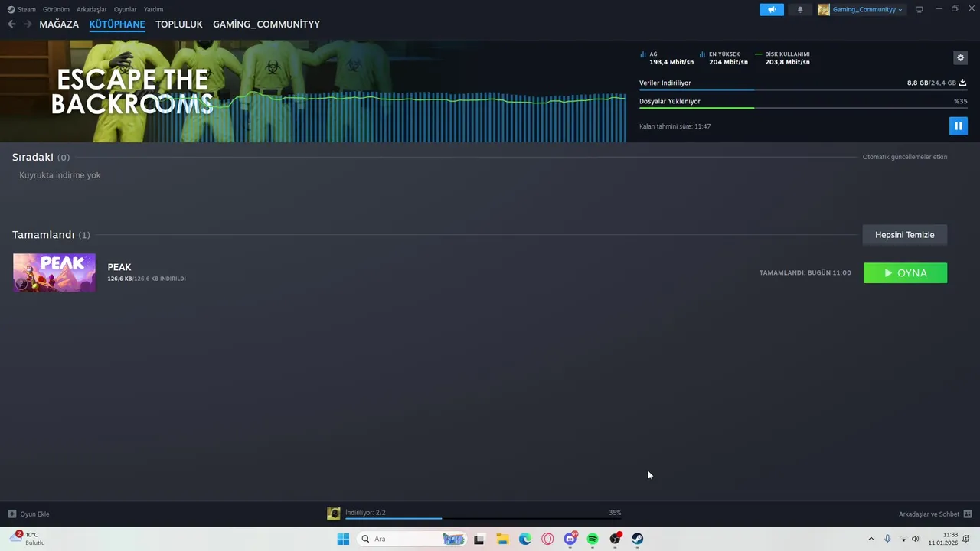Open File Explorer from the taskbar

[x=502, y=539]
